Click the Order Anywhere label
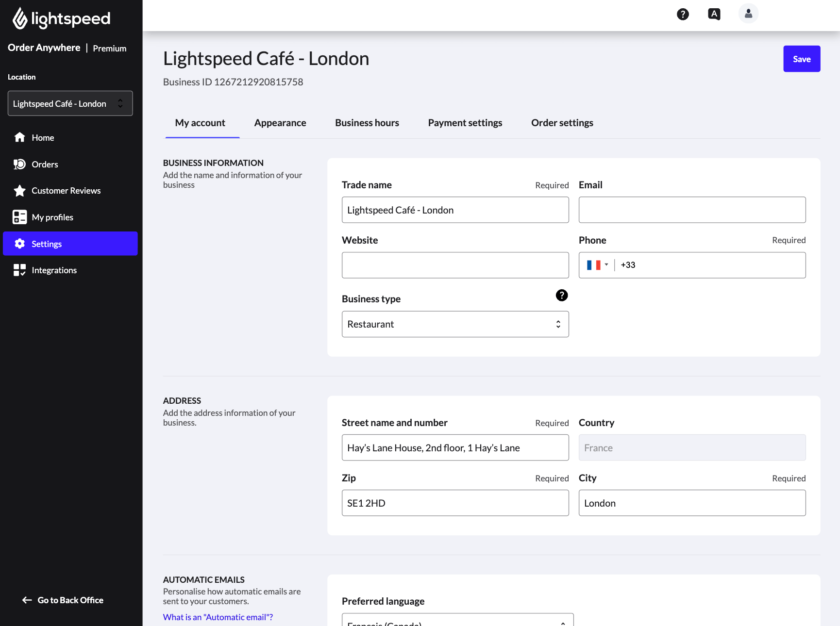This screenshot has width=840, height=626. tap(44, 48)
